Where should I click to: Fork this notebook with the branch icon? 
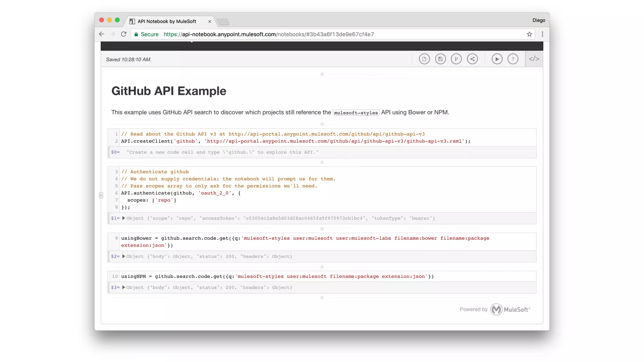tap(456, 59)
